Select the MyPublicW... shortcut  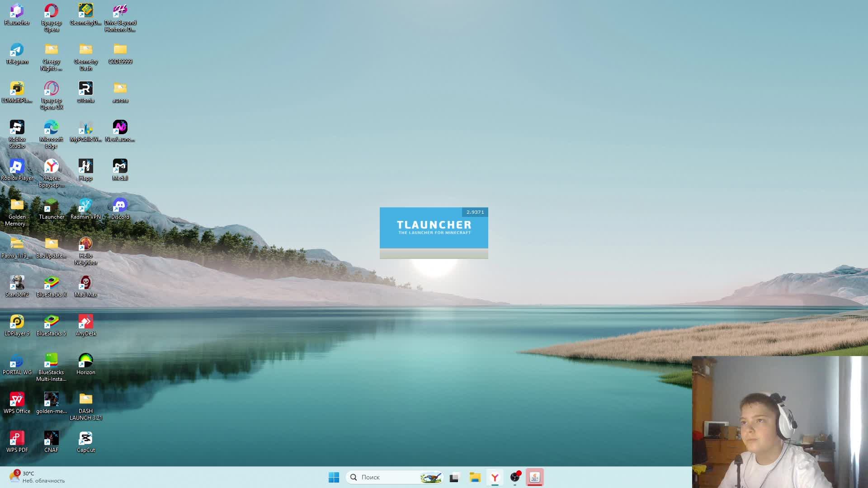pyautogui.click(x=85, y=131)
